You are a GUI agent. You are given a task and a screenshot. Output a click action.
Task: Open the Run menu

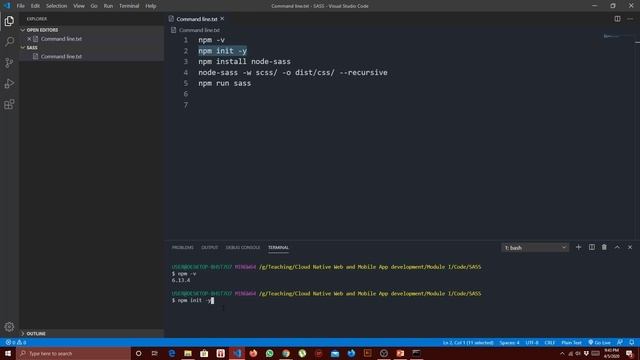pyautogui.click(x=108, y=6)
